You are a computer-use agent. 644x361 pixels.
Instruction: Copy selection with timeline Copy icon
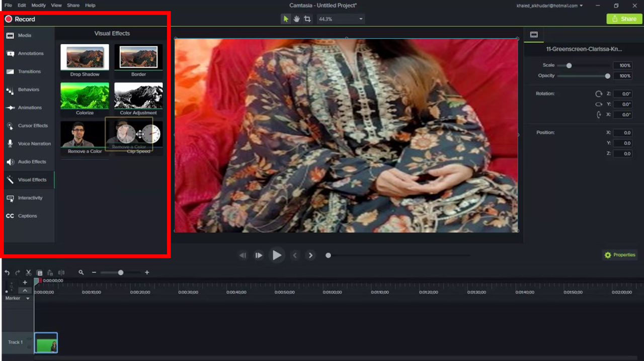pyautogui.click(x=40, y=273)
